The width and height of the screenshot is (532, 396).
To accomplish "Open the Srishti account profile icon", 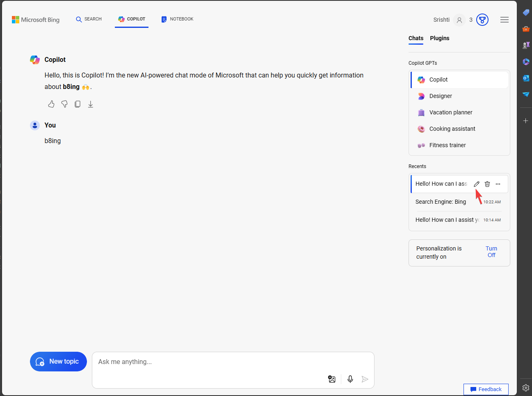I will pyautogui.click(x=459, y=20).
